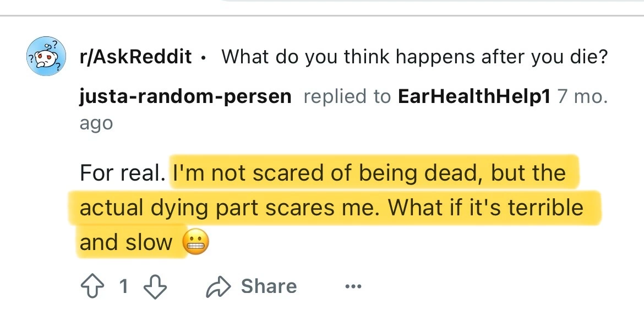The image size is (644, 315).
Task: Open the three-dot more options menu
Action: pyautogui.click(x=353, y=286)
